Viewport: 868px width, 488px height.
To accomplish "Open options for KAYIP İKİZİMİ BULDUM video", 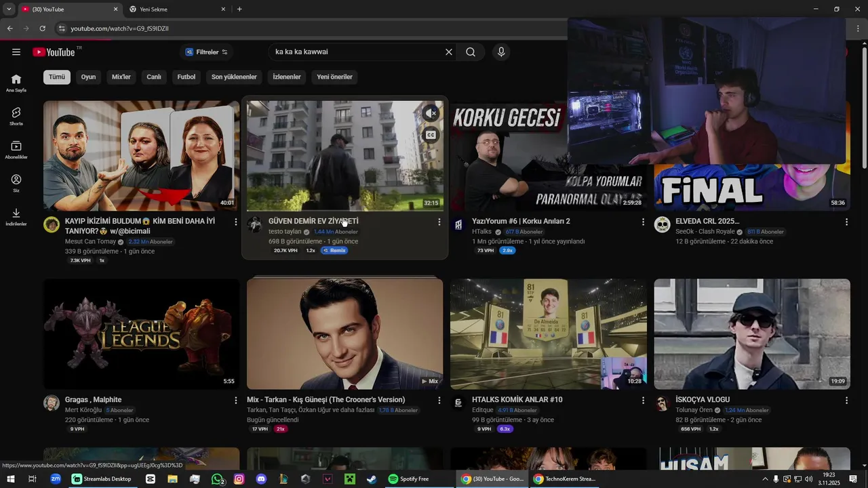I will click(x=235, y=222).
